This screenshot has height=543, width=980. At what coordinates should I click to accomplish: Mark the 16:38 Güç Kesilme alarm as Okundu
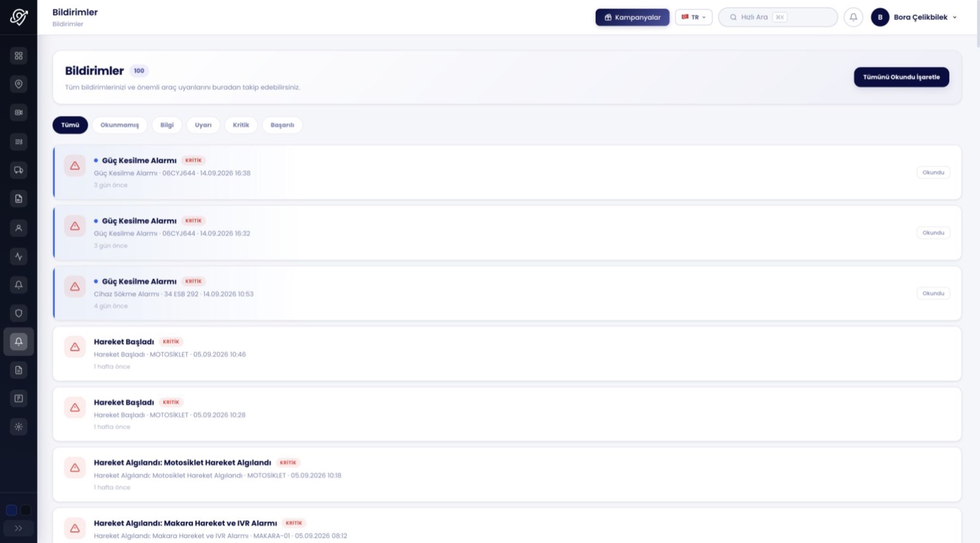coord(933,172)
